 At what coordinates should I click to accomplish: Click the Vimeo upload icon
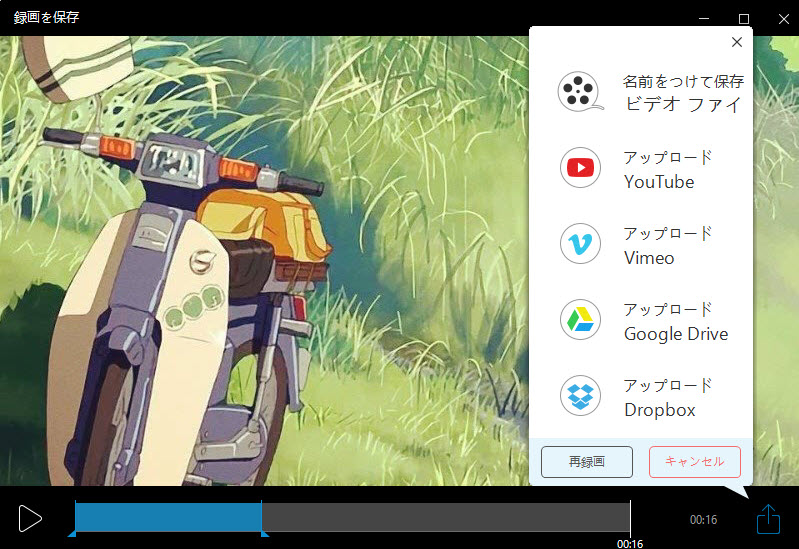[580, 244]
